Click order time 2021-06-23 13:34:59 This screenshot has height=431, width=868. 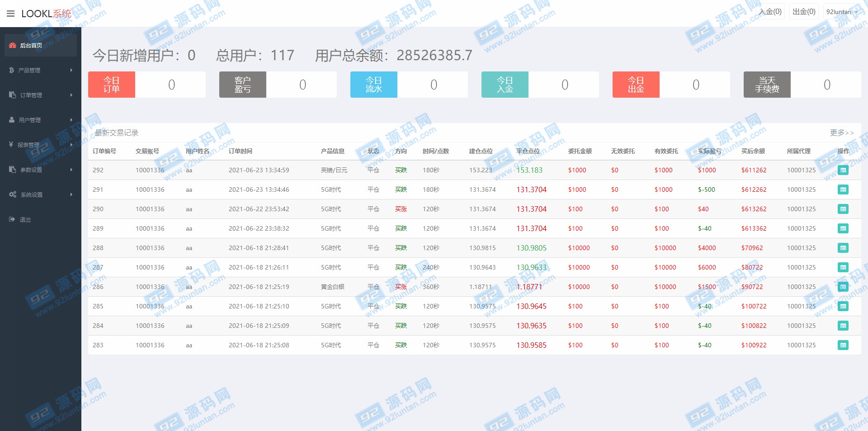click(259, 170)
